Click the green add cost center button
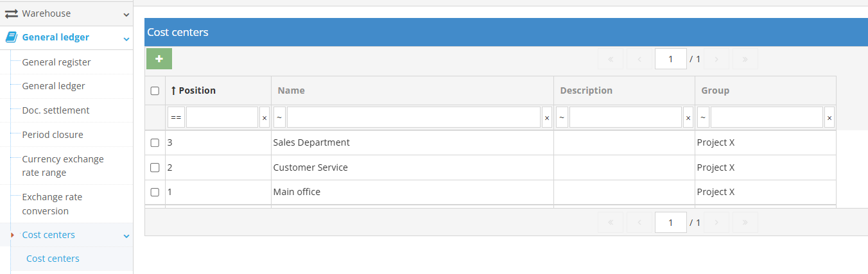 point(159,58)
